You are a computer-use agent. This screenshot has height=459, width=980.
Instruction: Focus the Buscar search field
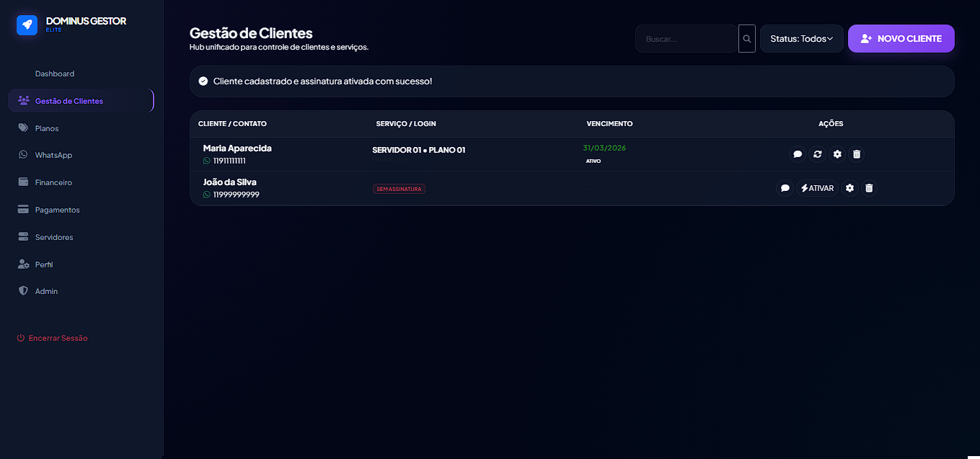(686, 39)
